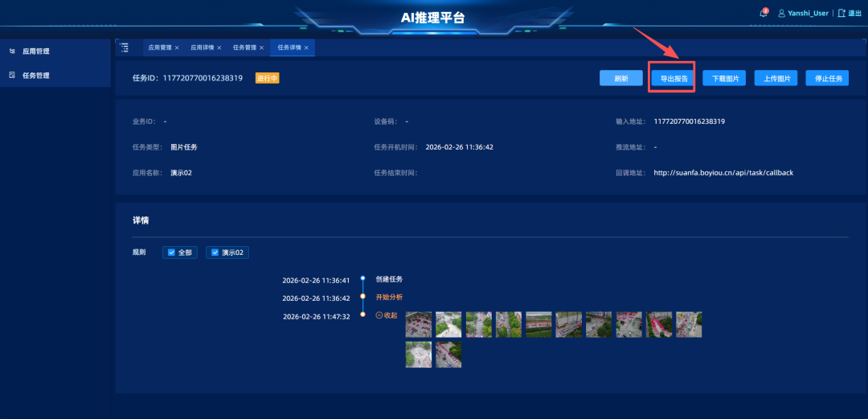Open the notification bell with red badge

click(764, 14)
